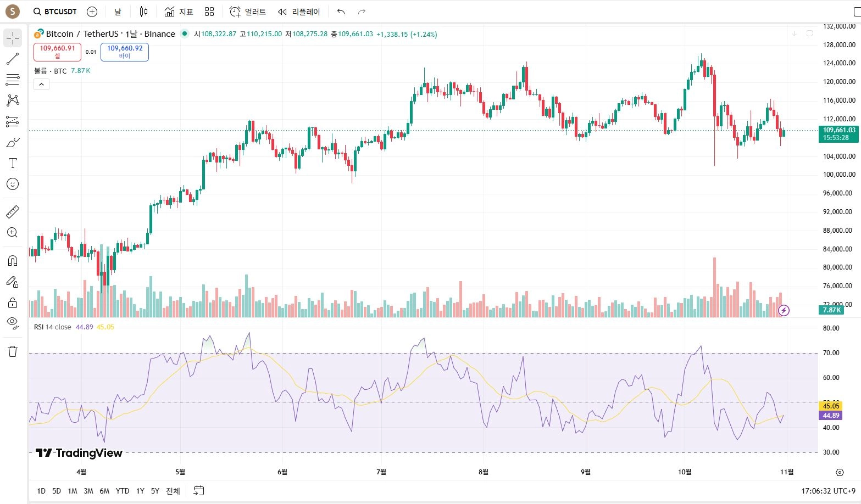This screenshot has height=504, width=861.
Task: Open BTCUSDT symbol search
Action: [x=55, y=12]
